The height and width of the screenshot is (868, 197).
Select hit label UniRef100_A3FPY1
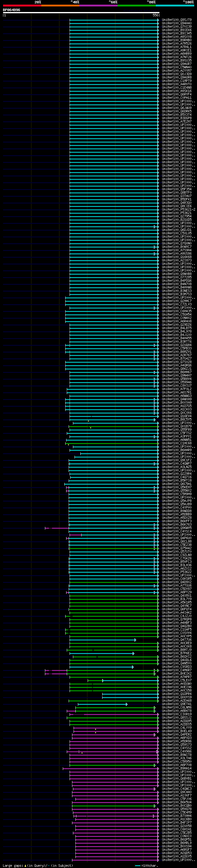point(177,436)
